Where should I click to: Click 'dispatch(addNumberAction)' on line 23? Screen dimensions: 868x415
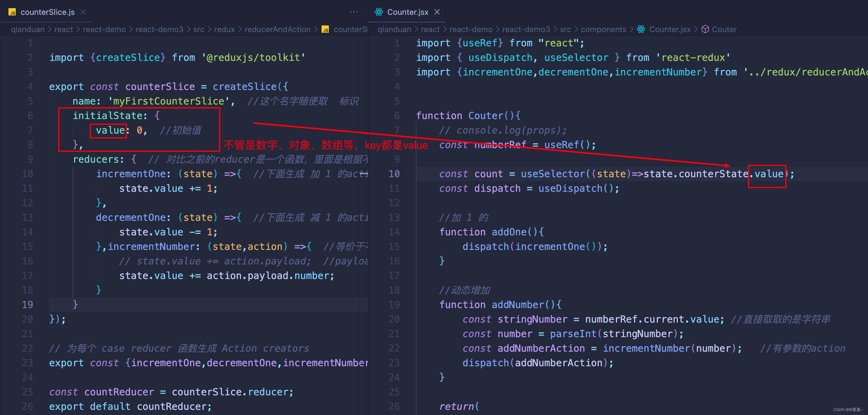point(535,363)
